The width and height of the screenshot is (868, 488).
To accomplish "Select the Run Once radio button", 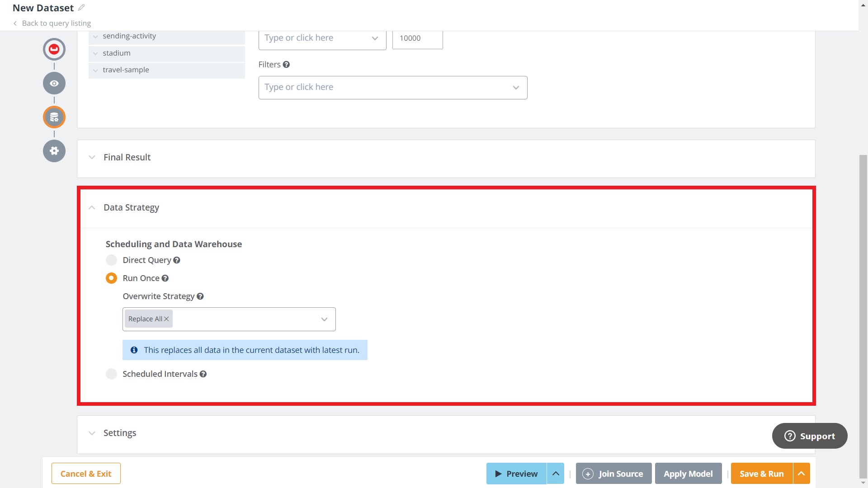I will [x=111, y=278].
